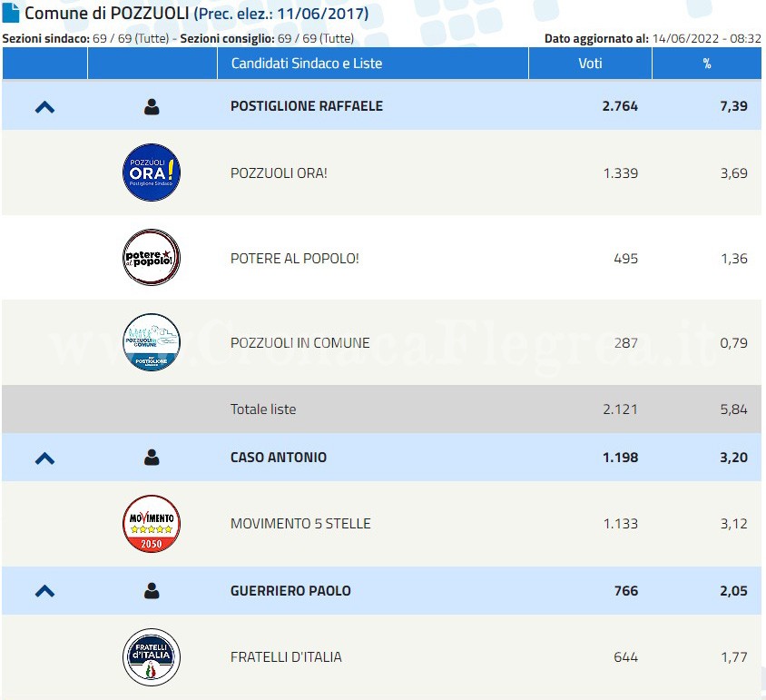Click the Pozzuoli Ora! party logo
766x700 pixels.
click(x=152, y=173)
